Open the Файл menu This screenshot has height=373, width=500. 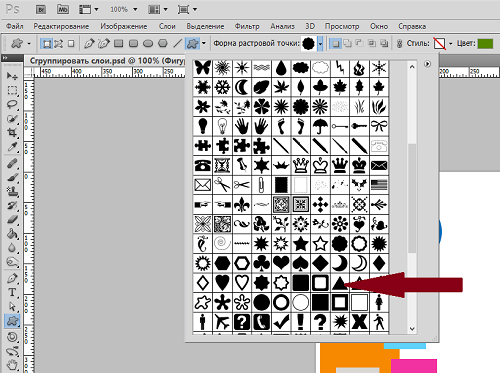[15, 26]
